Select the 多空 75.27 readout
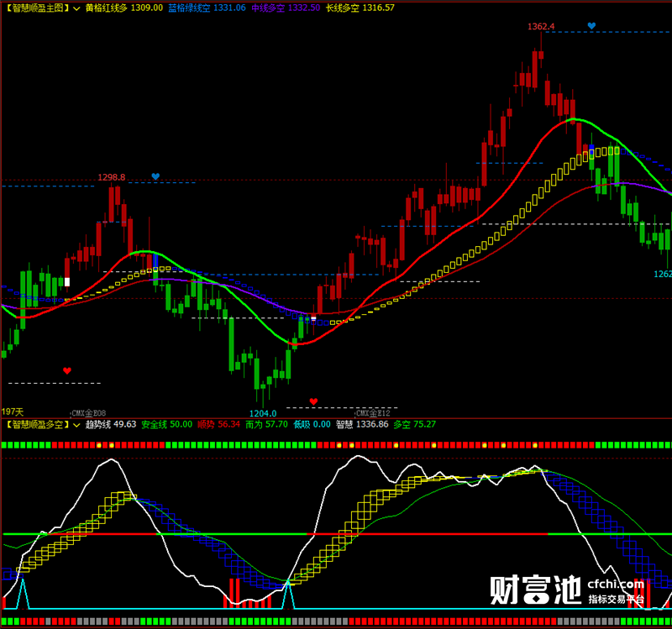The image size is (672, 629). coord(414,425)
